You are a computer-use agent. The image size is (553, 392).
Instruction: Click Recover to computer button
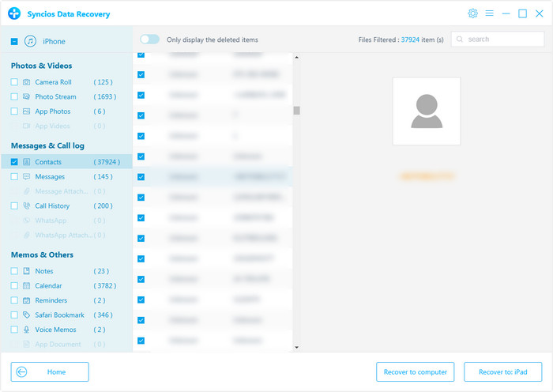pyautogui.click(x=415, y=372)
